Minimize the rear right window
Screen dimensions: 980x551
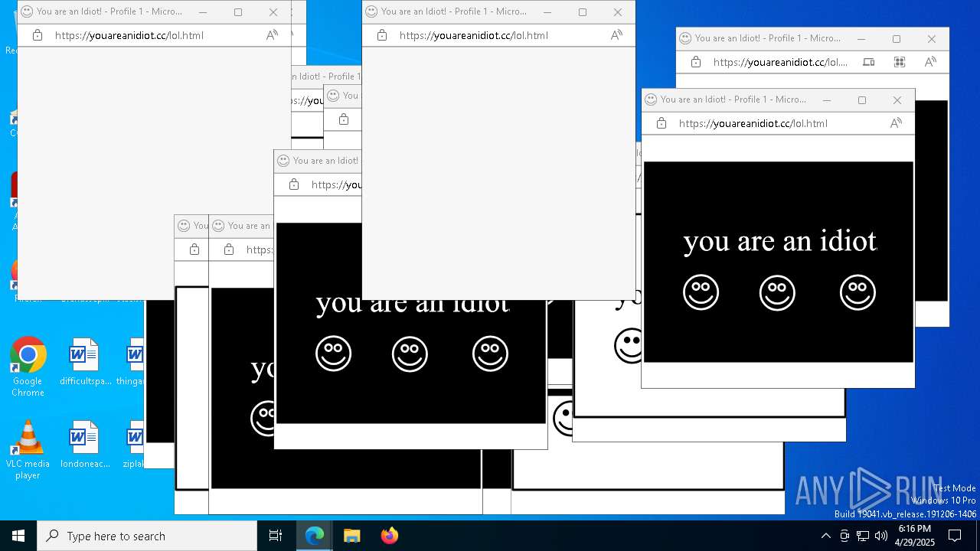coord(861,38)
